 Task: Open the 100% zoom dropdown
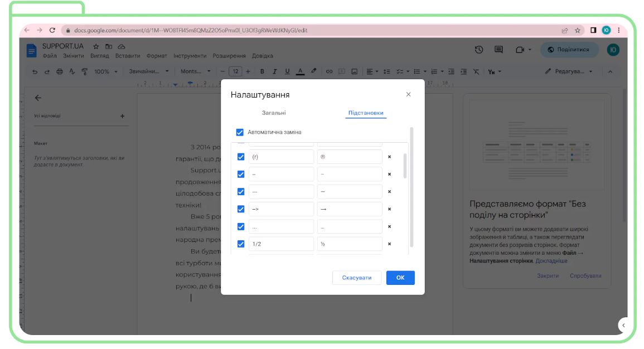pos(106,71)
